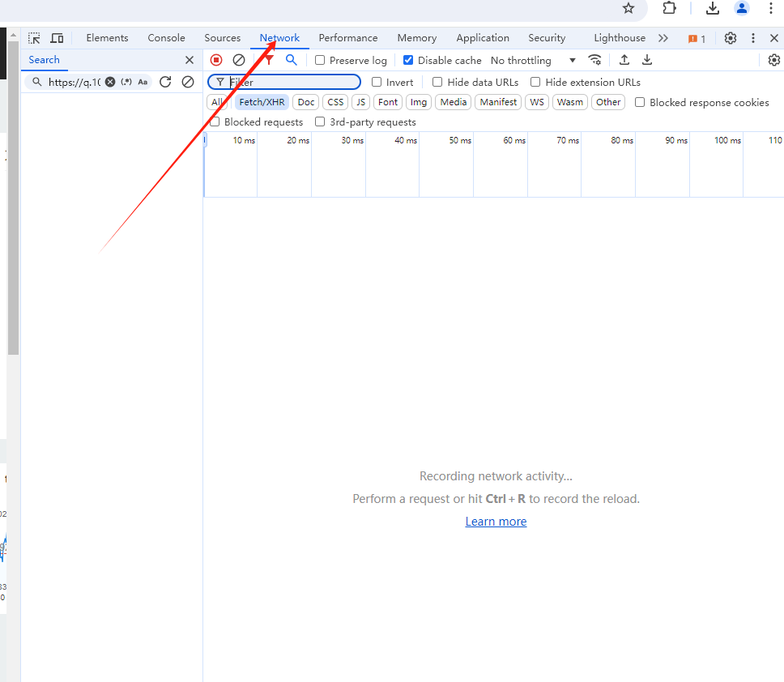Clear the search query text
The image size is (784, 682).
(110, 82)
